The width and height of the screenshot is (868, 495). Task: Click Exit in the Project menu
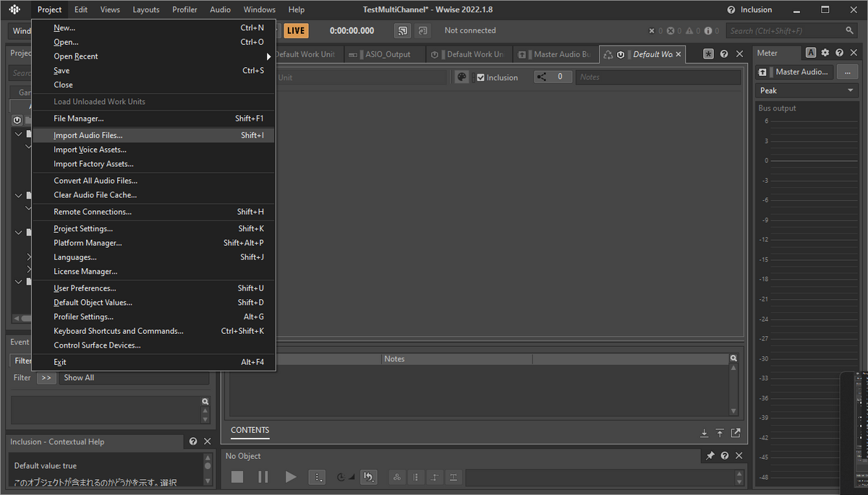click(153, 362)
